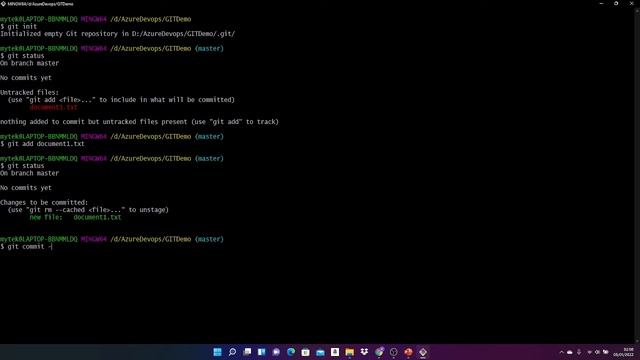The image size is (640, 360).
Task: Open the Widgets panel icon
Action: pyautogui.click(x=262, y=352)
